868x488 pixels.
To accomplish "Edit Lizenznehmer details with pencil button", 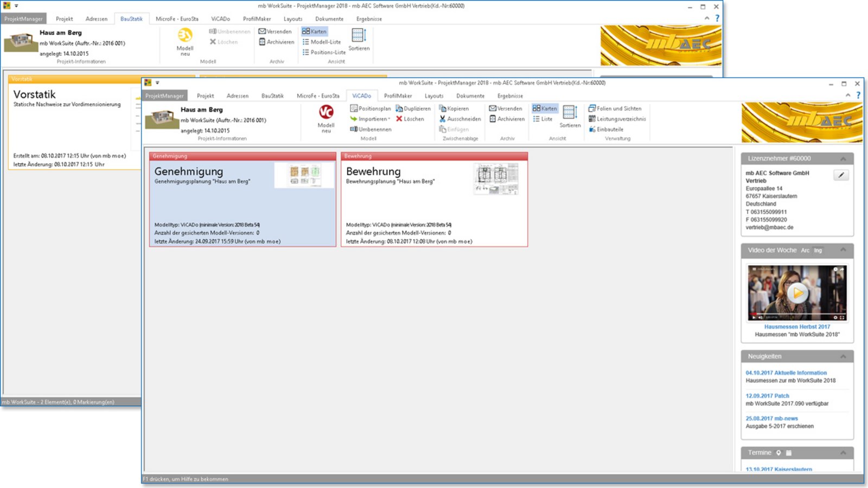I will [x=841, y=175].
